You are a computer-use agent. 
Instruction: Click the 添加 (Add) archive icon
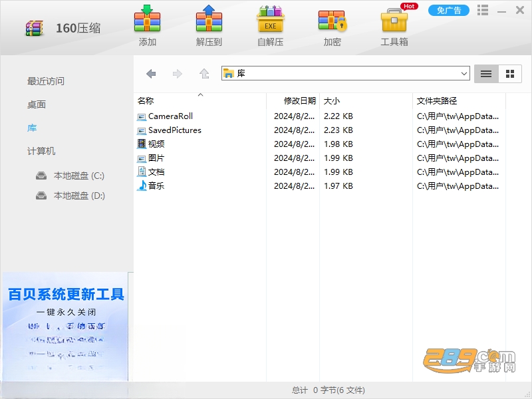147,19
